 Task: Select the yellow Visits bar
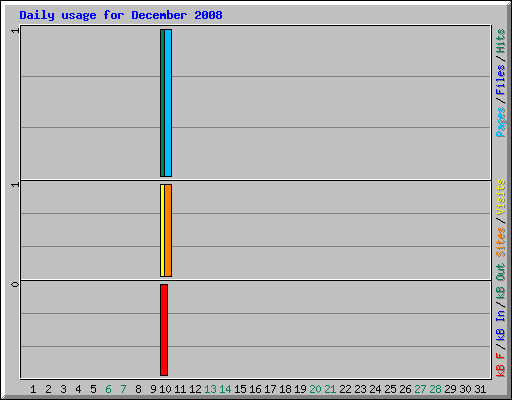point(162,230)
